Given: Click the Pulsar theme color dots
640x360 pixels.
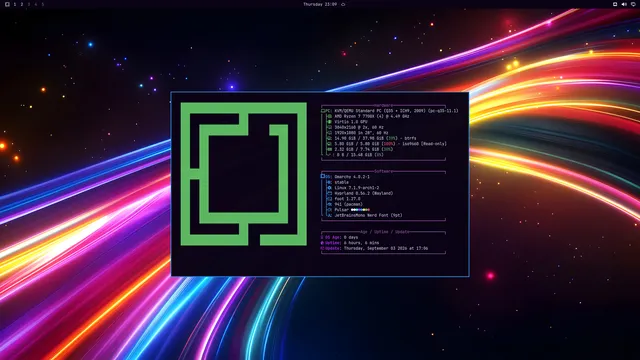Looking at the screenshot, I should tap(360, 210).
